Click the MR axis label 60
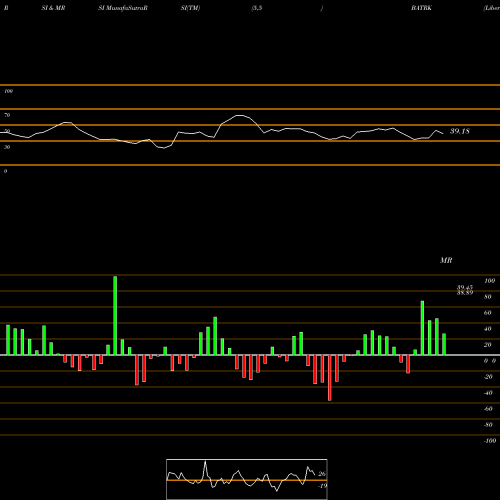 tap(487, 313)
